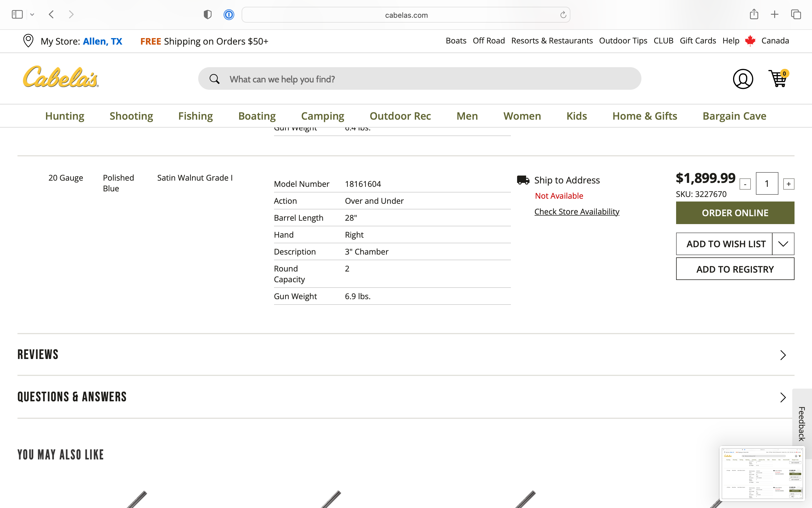Click the $1,899.99 price
812x508 pixels.
tap(705, 178)
